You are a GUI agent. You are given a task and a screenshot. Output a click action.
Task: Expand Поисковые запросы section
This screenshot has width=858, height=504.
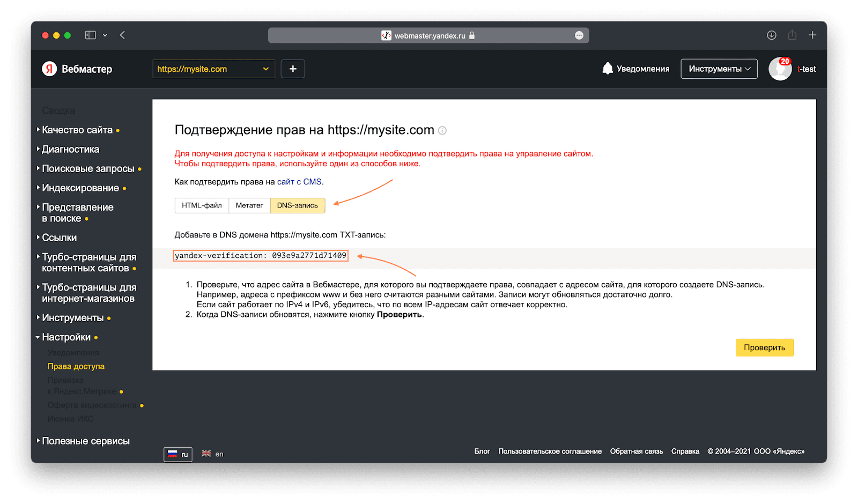point(88,168)
